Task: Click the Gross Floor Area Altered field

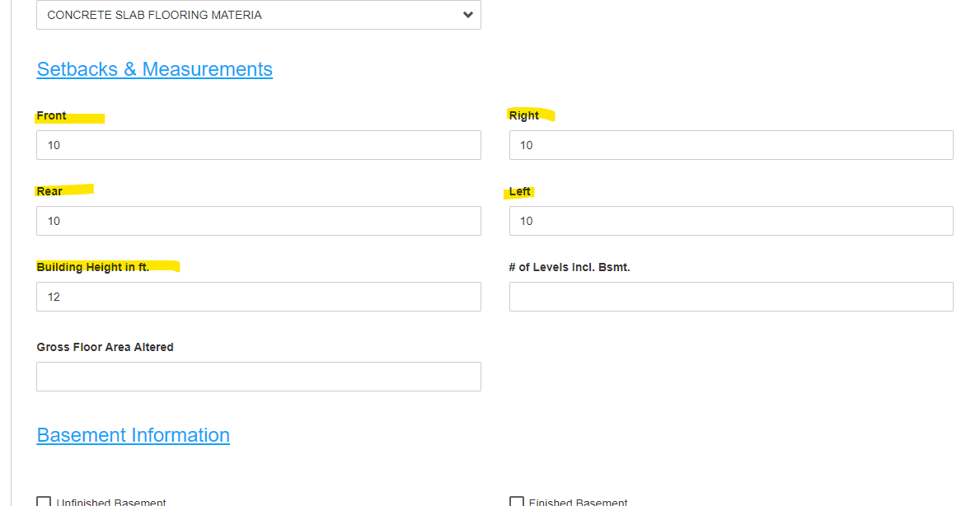Action: [258, 377]
